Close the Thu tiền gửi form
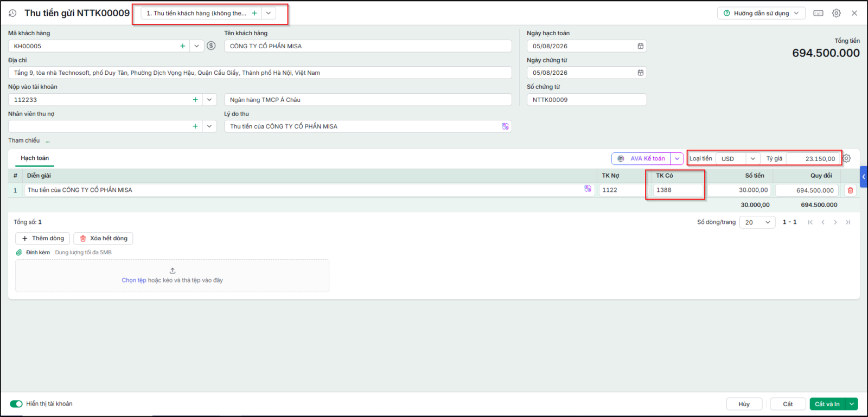Screen dimensions: 868x417 [x=854, y=13]
